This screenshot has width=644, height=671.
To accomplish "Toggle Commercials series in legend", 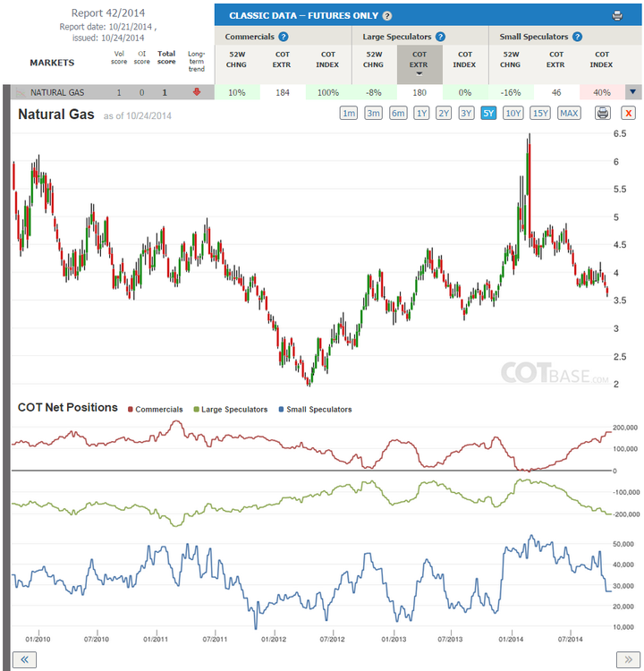I will [156, 409].
